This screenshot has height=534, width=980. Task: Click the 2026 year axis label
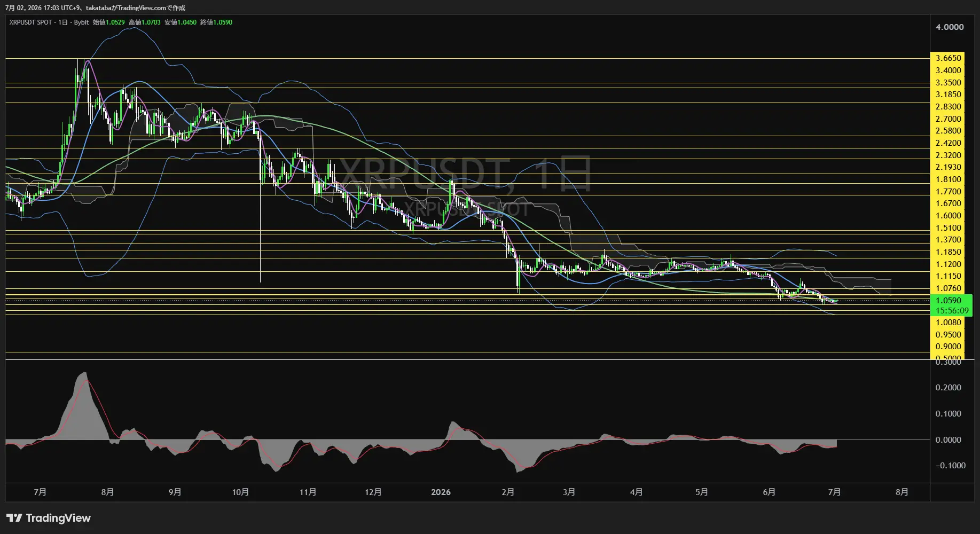coord(441,492)
